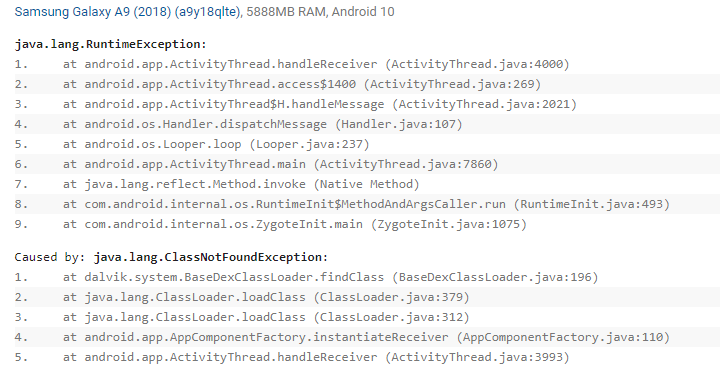Select the AppComponentFactory.instantiateReceiver row

(367, 337)
